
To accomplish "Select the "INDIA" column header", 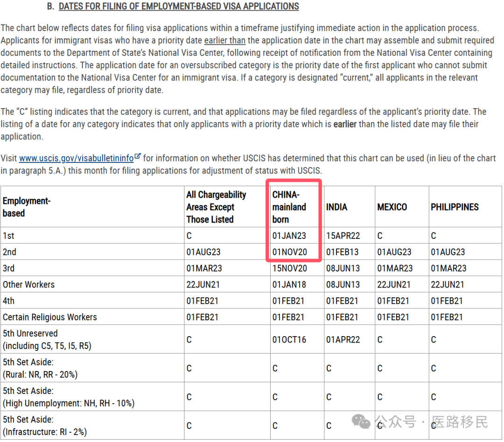I will point(336,207).
